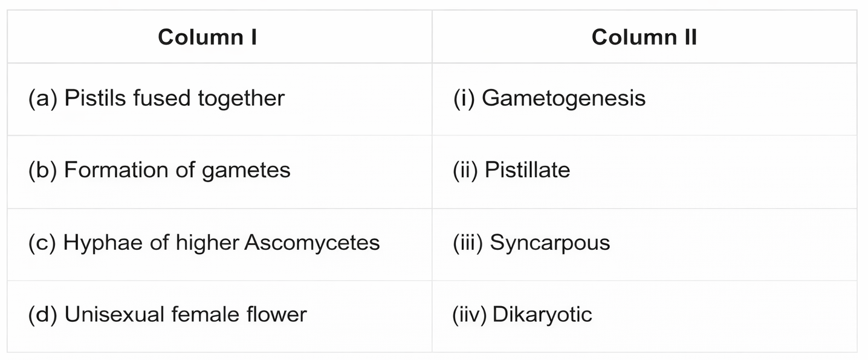Choose the 'Unisexual female flower' entry

(167, 315)
